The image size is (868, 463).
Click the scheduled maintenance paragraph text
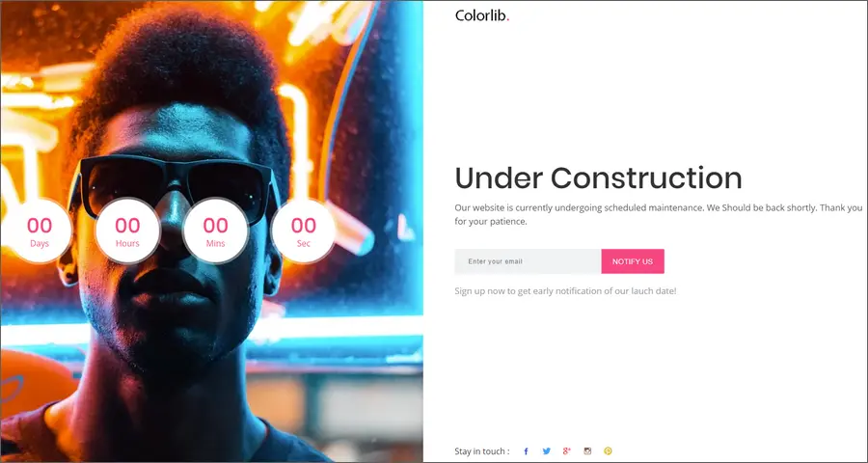[x=658, y=215]
